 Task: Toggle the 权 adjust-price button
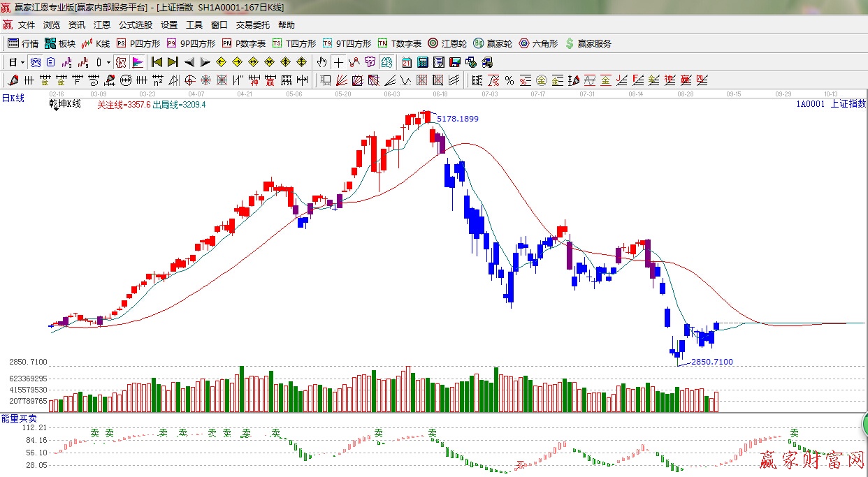[x=121, y=62]
